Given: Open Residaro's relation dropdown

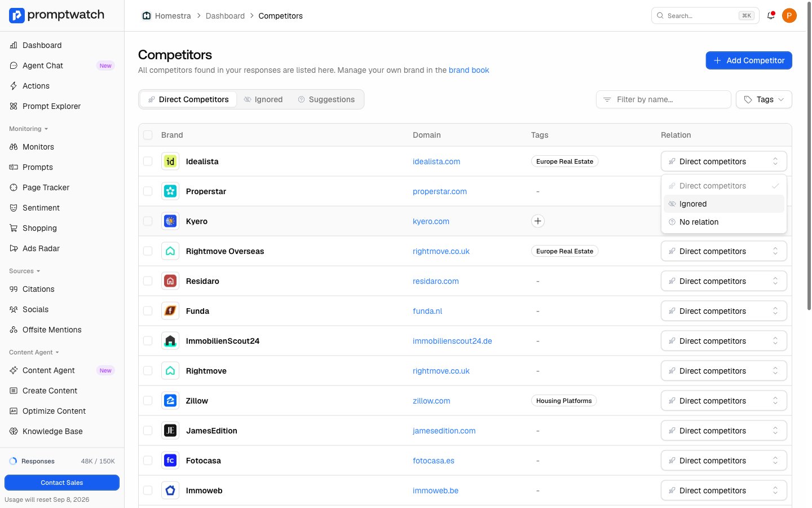Looking at the screenshot, I should click(723, 281).
